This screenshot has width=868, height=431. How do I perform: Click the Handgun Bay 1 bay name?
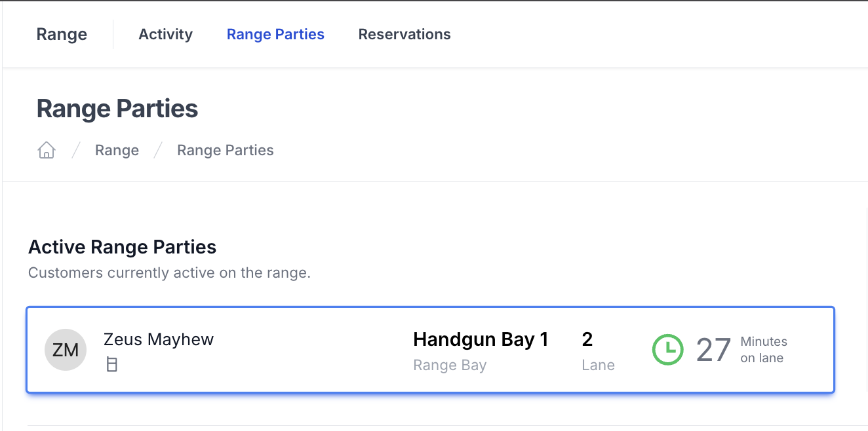(x=481, y=339)
